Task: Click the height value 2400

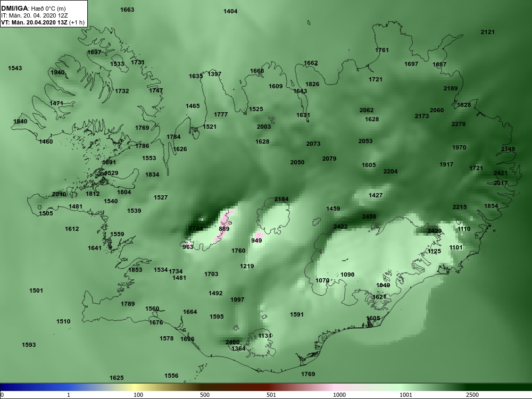Action: 232,342
